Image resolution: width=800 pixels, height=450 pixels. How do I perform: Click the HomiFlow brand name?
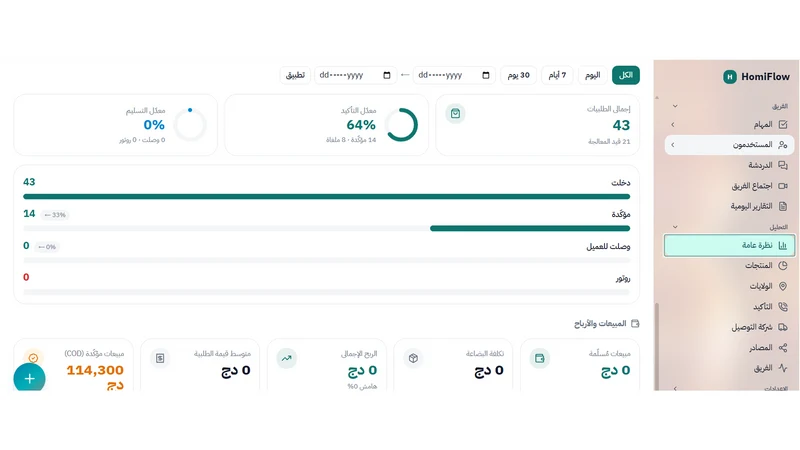tap(765, 77)
